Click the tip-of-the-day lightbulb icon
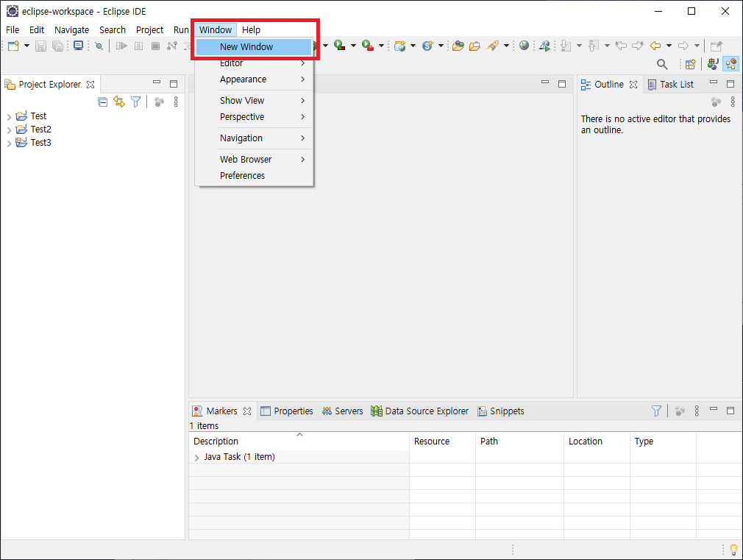743x560 pixels. (x=733, y=550)
